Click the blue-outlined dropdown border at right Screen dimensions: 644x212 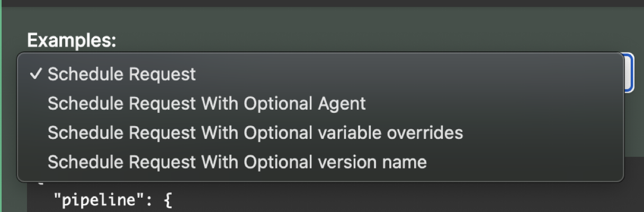coord(629,73)
